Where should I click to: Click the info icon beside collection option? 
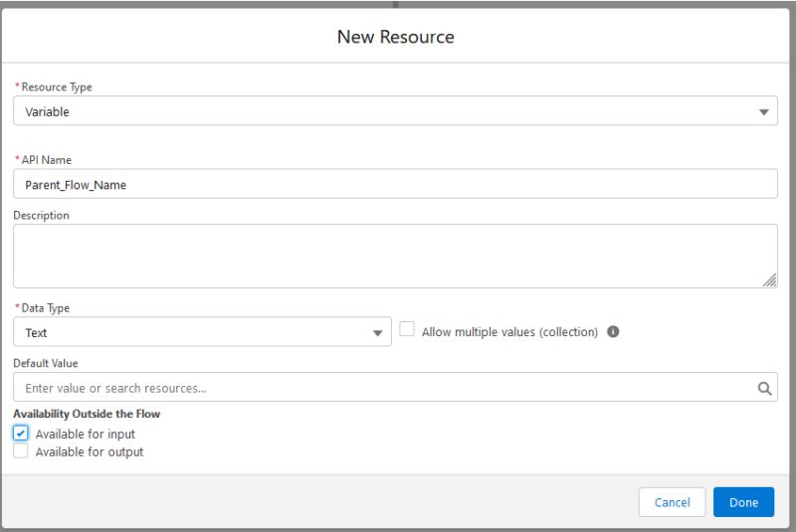(614, 332)
